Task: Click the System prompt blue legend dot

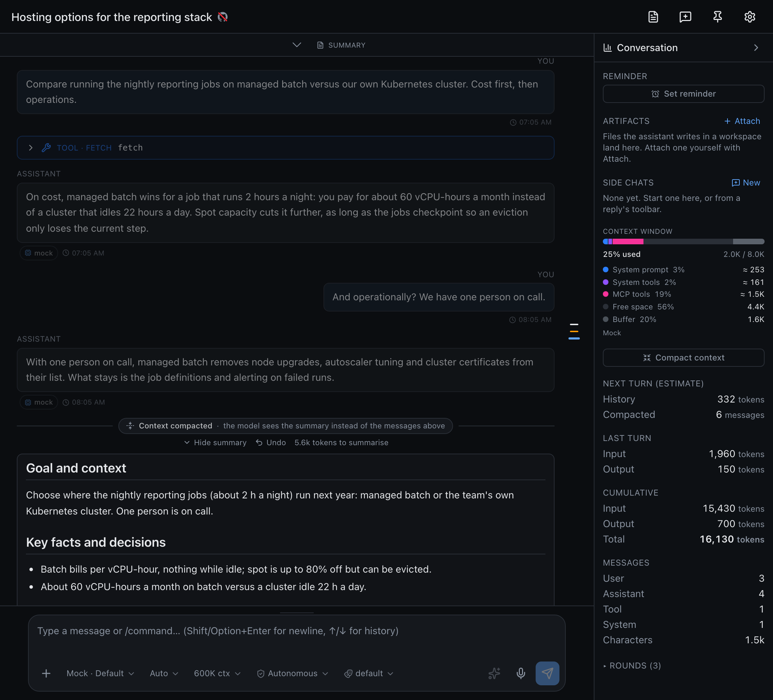Action: pos(605,269)
